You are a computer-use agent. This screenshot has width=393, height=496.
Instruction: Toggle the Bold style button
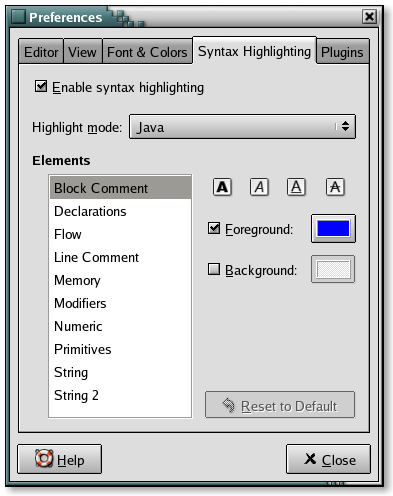[x=222, y=187]
